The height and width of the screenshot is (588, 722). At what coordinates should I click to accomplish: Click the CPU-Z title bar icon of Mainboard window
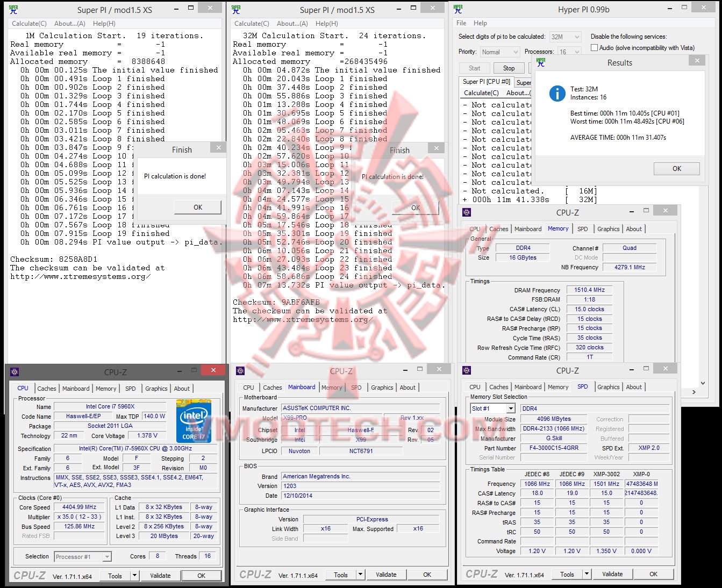tap(241, 370)
